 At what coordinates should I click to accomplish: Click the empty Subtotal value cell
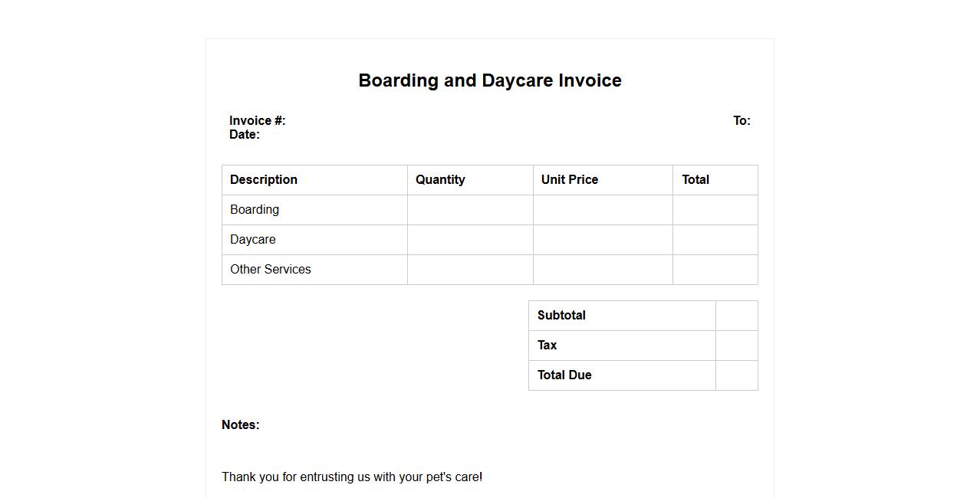736,316
